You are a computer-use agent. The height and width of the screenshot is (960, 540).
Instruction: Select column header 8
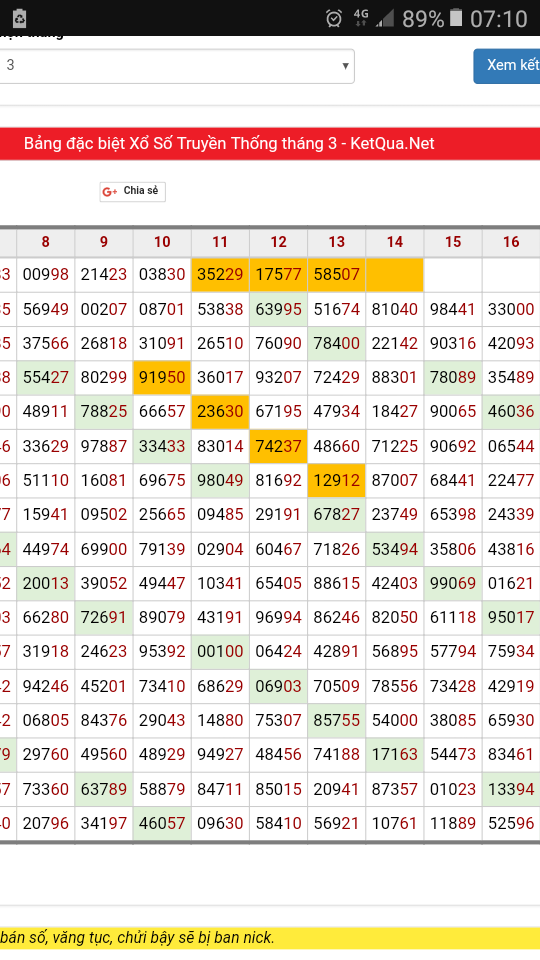coord(45,242)
